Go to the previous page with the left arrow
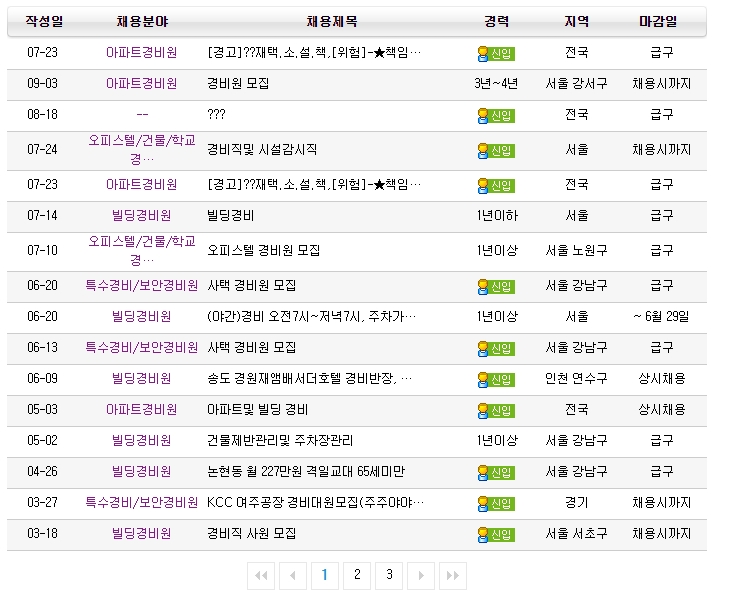735x604 pixels. click(292, 575)
